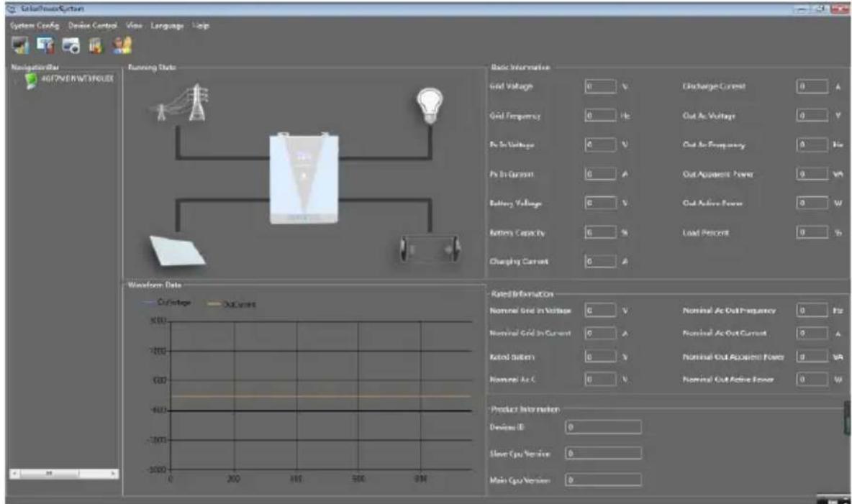Viewport: 852px width, 504px height.
Task: Click the OutVoltage legend entry
Action: pyautogui.click(x=166, y=303)
